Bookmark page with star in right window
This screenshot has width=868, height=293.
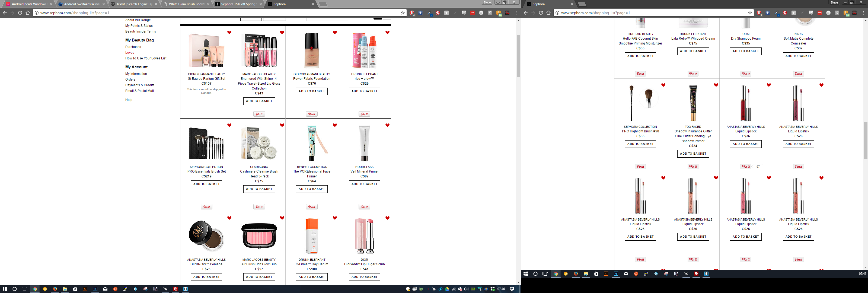pos(750,13)
